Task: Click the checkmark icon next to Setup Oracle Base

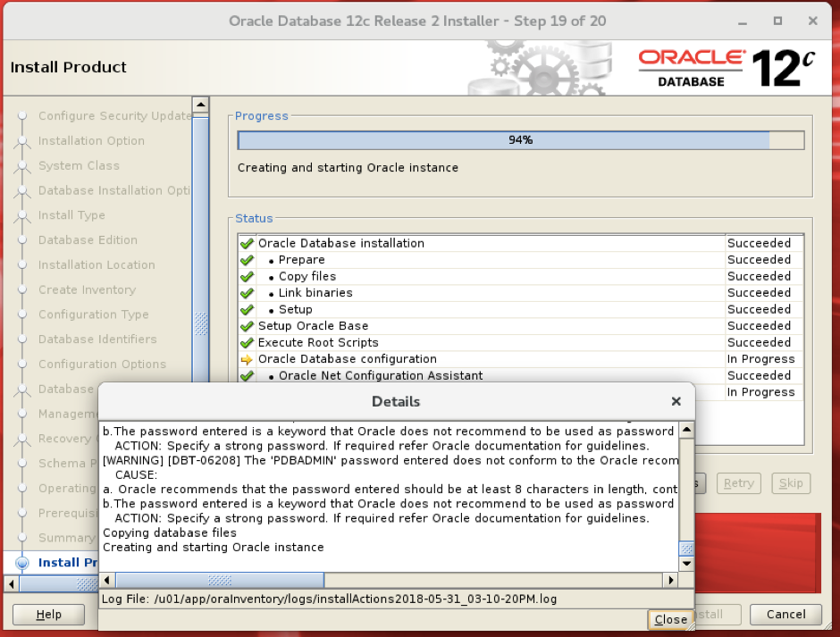Action: 246,325
